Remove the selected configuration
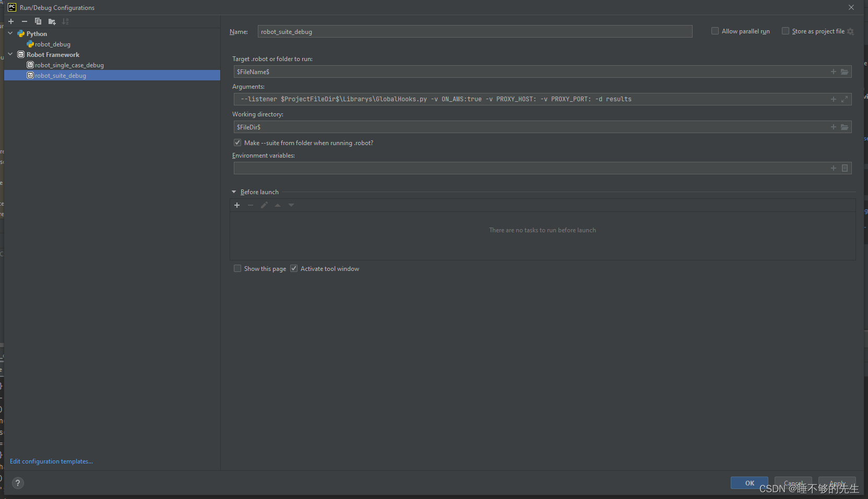This screenshot has width=868, height=499. [x=24, y=21]
